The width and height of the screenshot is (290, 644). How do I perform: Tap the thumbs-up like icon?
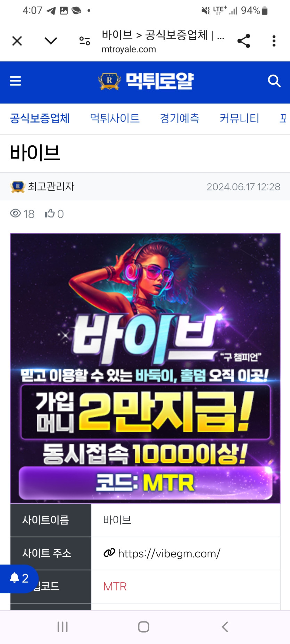coord(50,213)
